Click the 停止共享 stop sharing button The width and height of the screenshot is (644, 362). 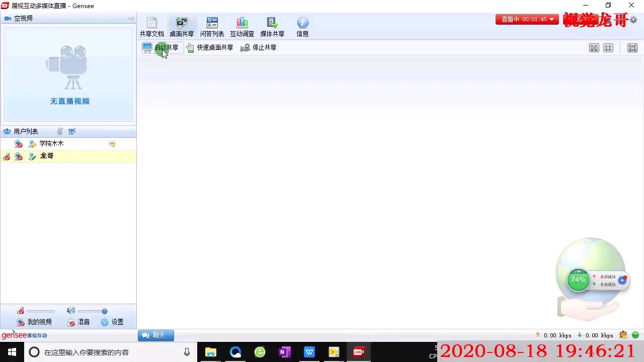(259, 48)
